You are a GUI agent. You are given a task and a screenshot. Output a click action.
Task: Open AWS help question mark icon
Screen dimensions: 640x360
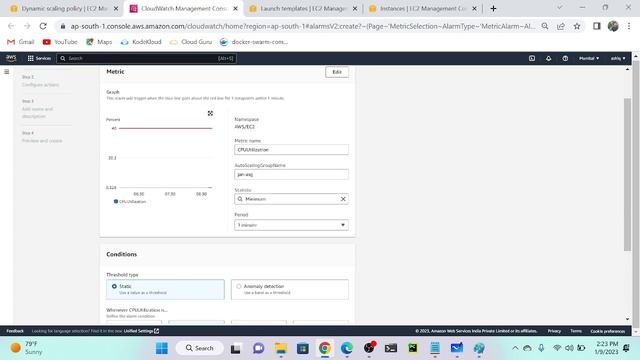565,58
